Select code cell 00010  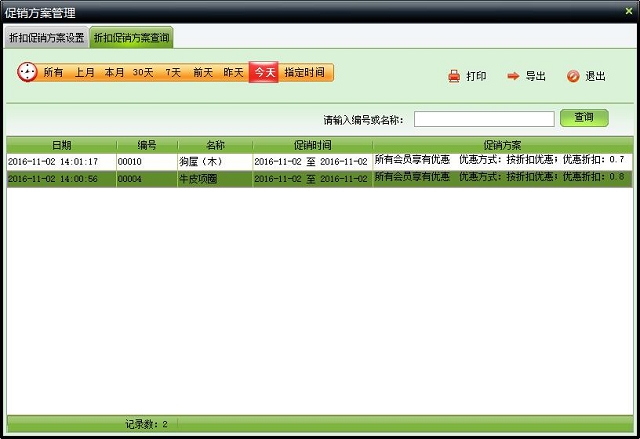[147, 162]
